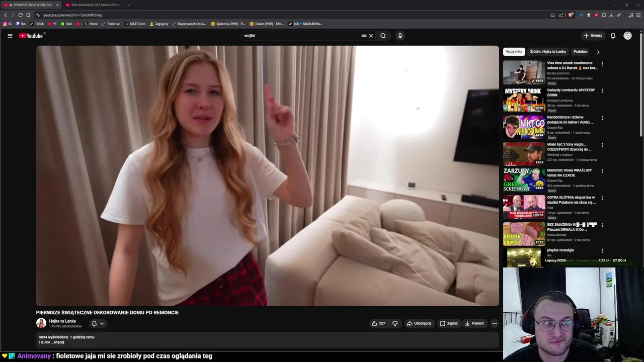Viewport: 644px width, 362px height.
Task: Open options for Gwiazdy Lombardu video
Action: 602,91
